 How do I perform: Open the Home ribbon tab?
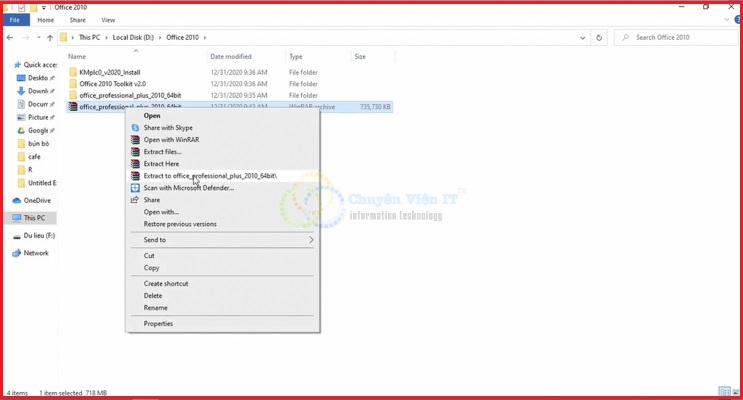[45, 20]
